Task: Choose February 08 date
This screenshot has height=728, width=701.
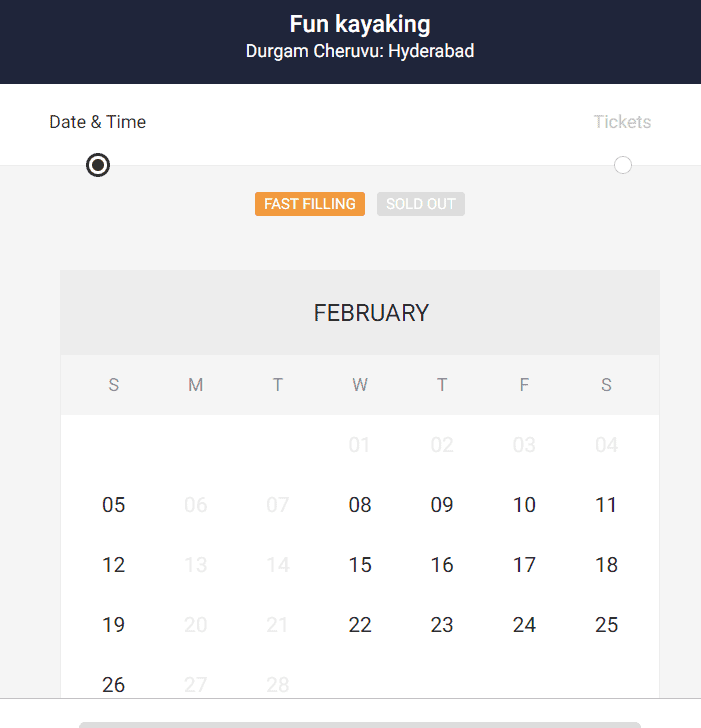Action: coord(360,505)
